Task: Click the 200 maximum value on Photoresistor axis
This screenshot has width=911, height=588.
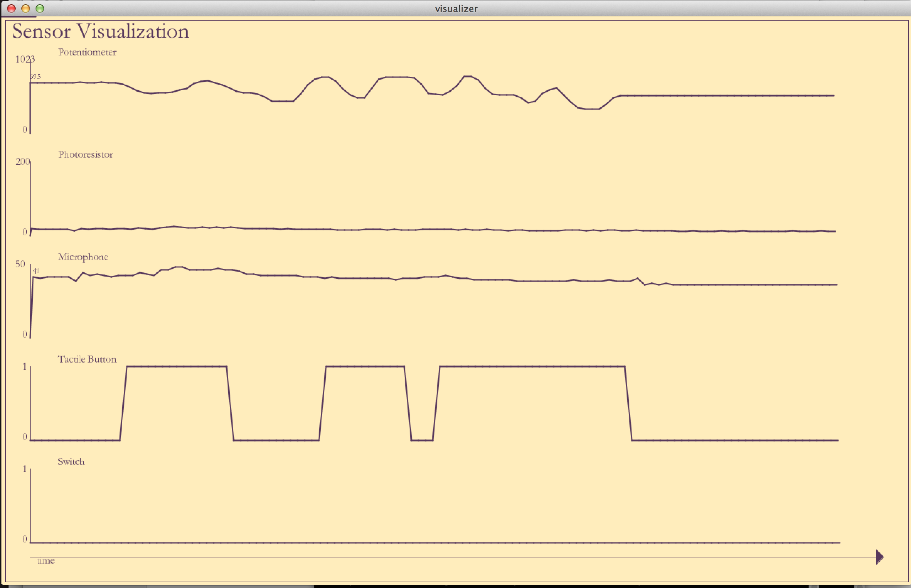Action: coord(22,161)
